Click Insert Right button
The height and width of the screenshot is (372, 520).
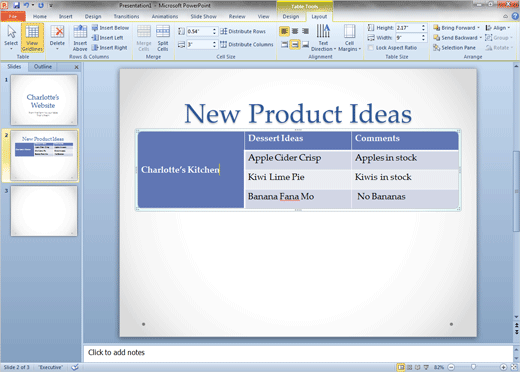tap(110, 48)
